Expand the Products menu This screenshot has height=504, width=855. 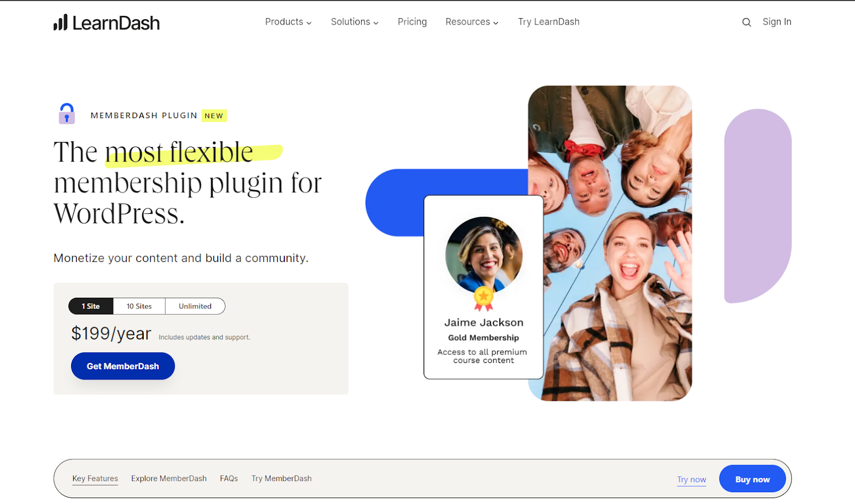tap(289, 22)
